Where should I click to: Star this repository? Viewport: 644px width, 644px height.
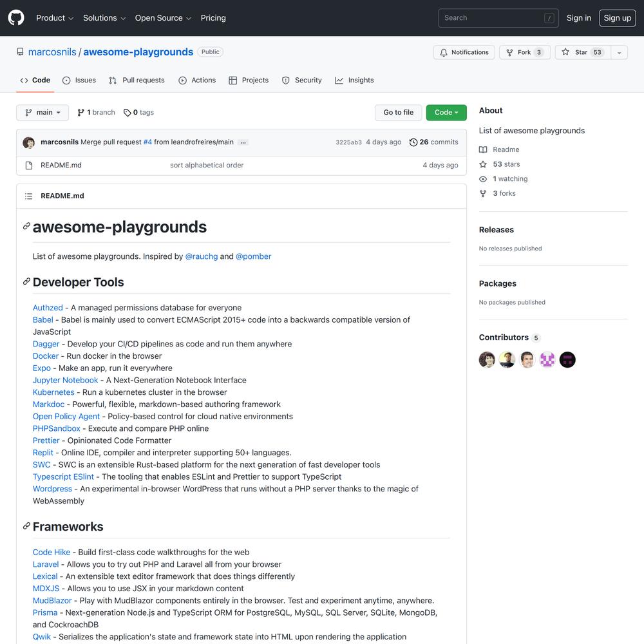tap(583, 53)
